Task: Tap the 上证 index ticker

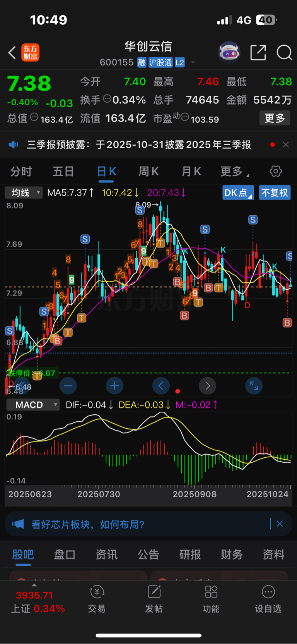Action: click(x=38, y=602)
